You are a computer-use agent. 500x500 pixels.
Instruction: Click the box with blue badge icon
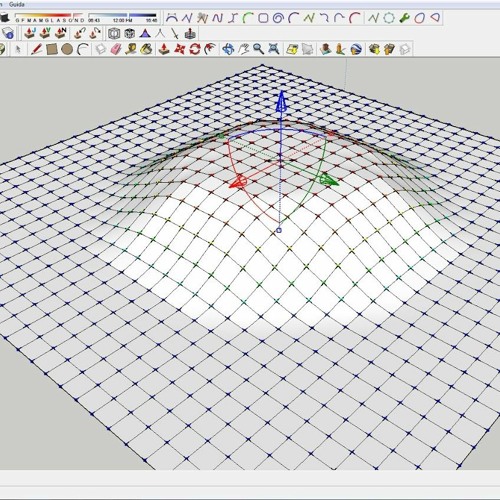tap(8, 33)
